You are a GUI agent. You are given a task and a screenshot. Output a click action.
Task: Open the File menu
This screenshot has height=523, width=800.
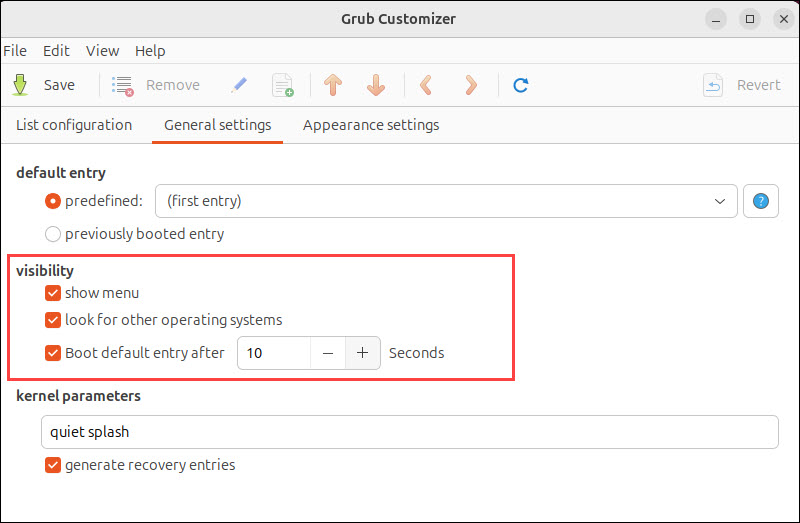15,51
